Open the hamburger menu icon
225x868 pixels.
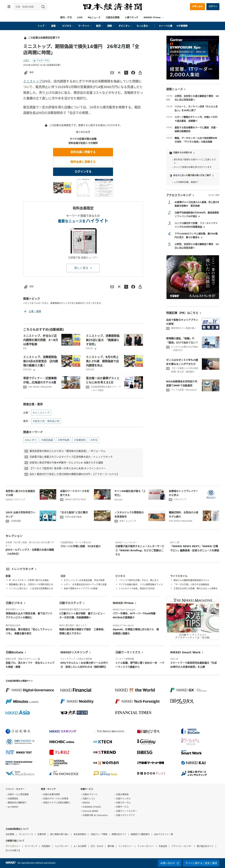click(x=9, y=6)
